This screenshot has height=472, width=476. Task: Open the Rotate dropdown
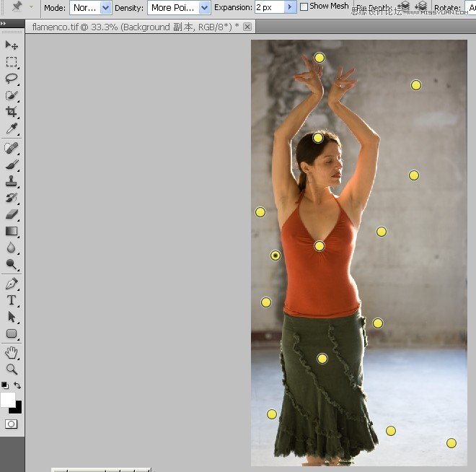click(472, 8)
